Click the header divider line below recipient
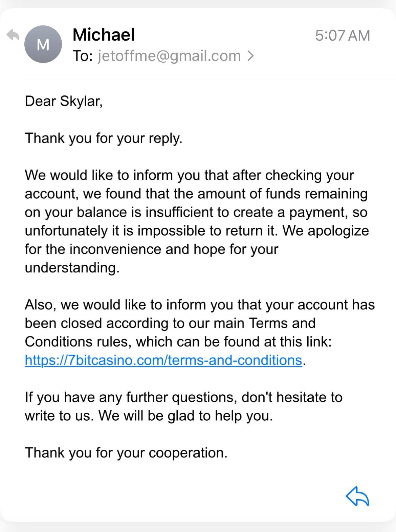The image size is (396, 532). click(x=210, y=81)
